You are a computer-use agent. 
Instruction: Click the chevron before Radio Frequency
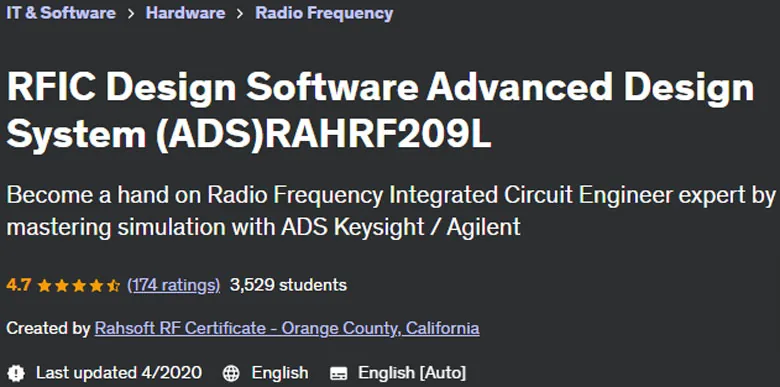240,14
